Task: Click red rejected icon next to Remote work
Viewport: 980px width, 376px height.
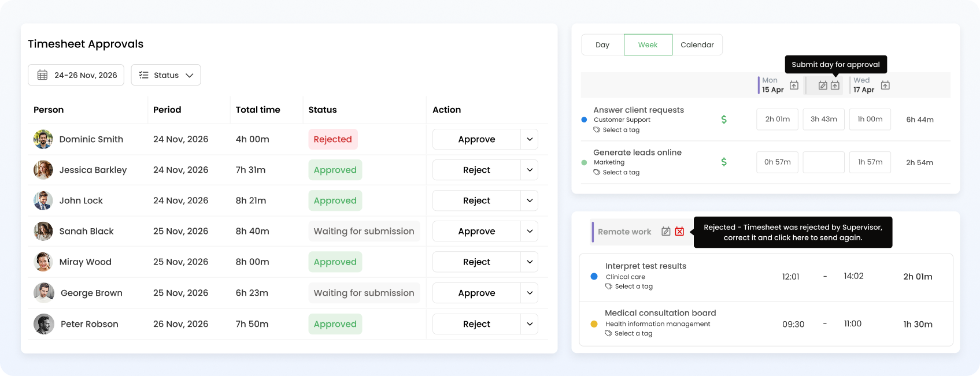Action: [679, 232]
